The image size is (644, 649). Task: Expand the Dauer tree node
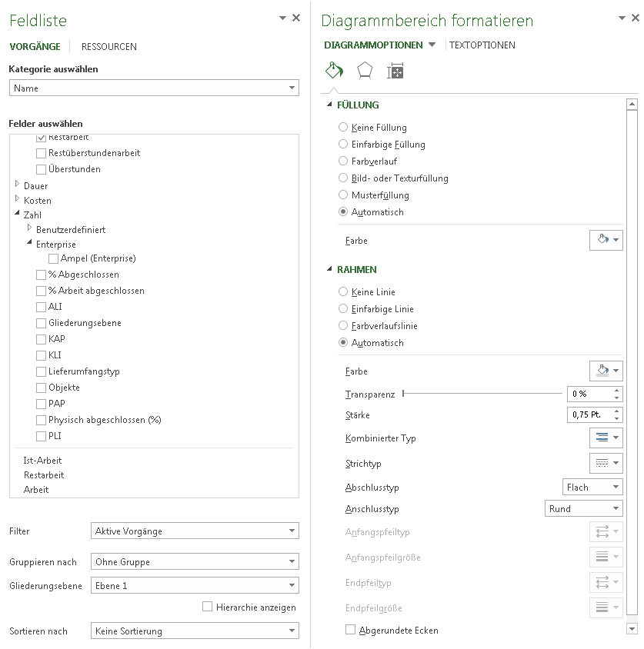[17, 184]
